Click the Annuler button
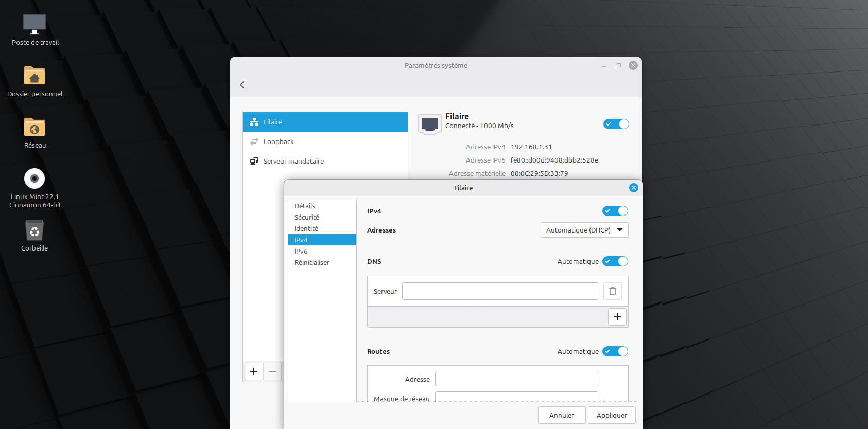868x429 pixels. click(x=561, y=415)
